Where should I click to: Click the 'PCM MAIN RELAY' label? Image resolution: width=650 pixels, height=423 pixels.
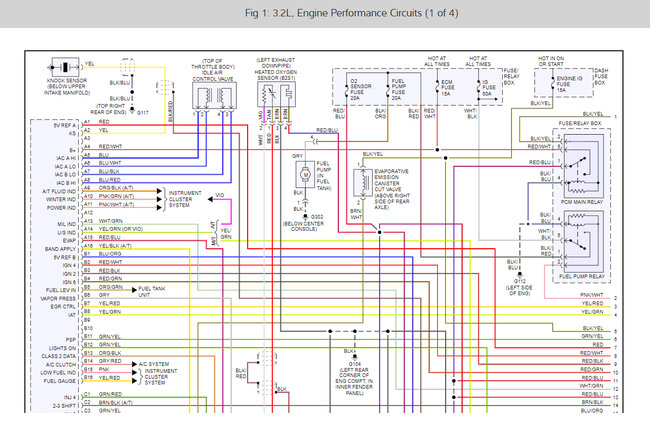pyautogui.click(x=582, y=202)
